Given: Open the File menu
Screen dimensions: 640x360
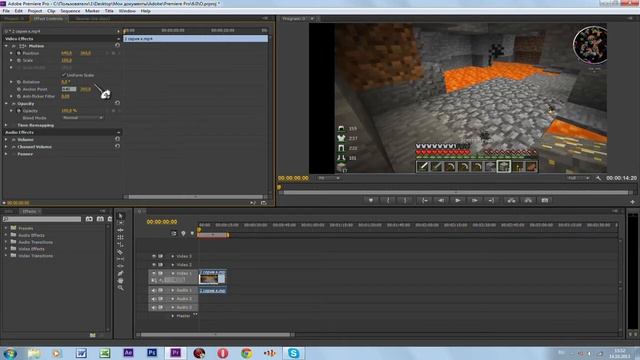Looking at the screenshot, I should tap(6, 11).
